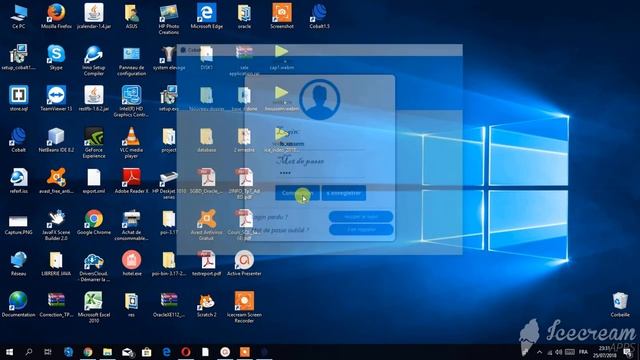The height and width of the screenshot is (360, 640).
Task: Switch the FRA input language indicator
Action: [x=583, y=352]
